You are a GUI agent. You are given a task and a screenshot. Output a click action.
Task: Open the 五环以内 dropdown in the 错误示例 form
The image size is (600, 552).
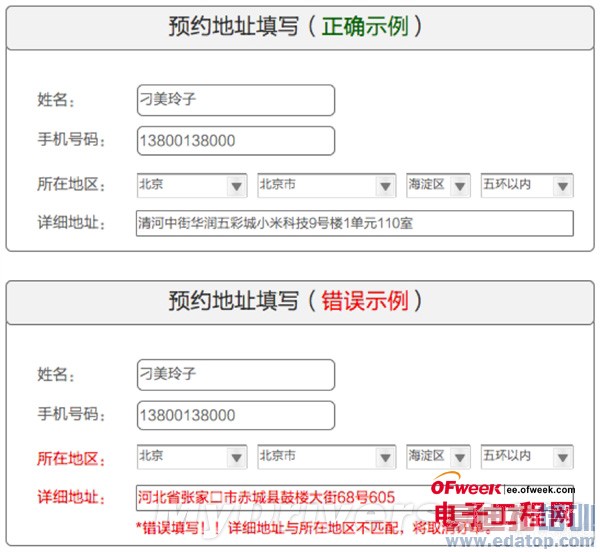coord(527,457)
